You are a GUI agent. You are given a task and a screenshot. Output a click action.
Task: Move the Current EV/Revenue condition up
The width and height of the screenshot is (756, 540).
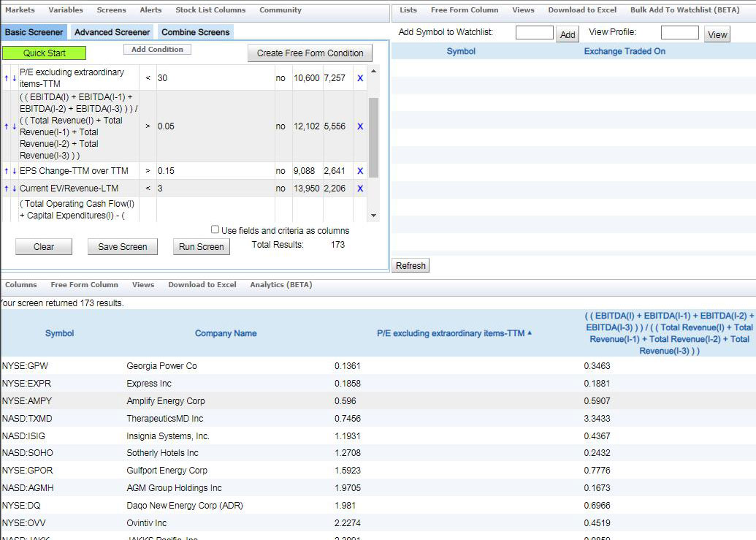pos(6,188)
